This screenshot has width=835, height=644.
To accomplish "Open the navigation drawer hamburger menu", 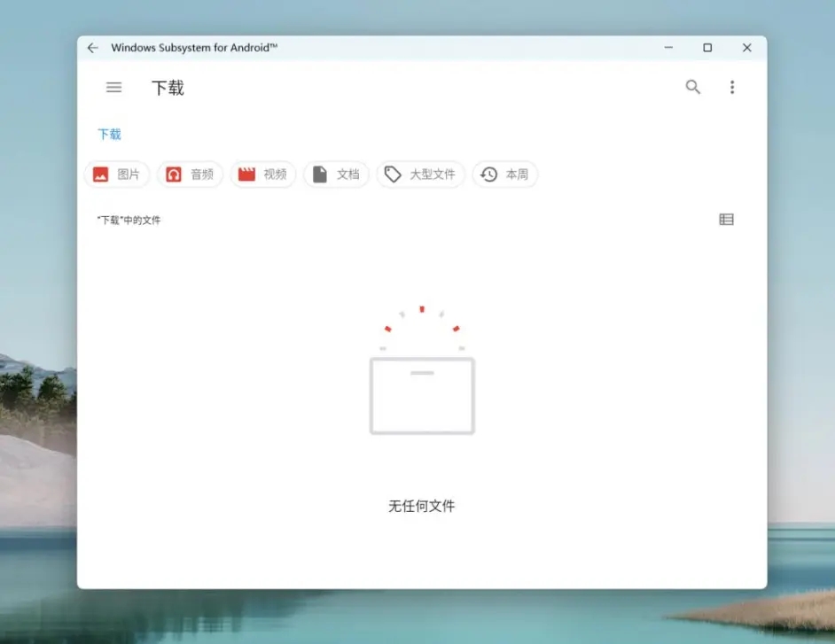I will coord(113,87).
